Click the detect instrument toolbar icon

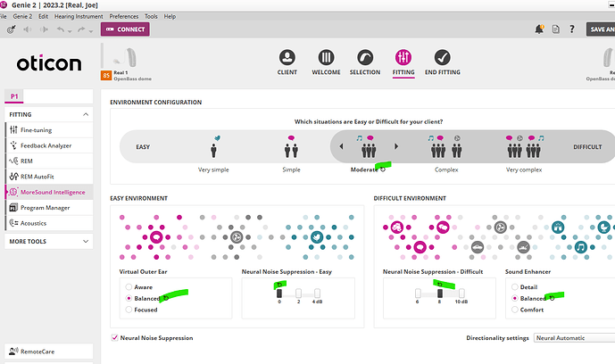11,29
